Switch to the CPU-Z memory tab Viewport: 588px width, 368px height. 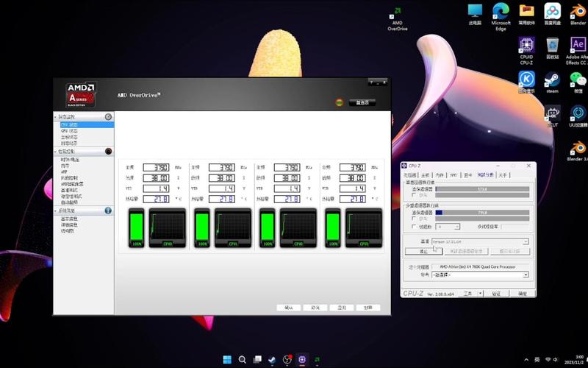(440, 175)
